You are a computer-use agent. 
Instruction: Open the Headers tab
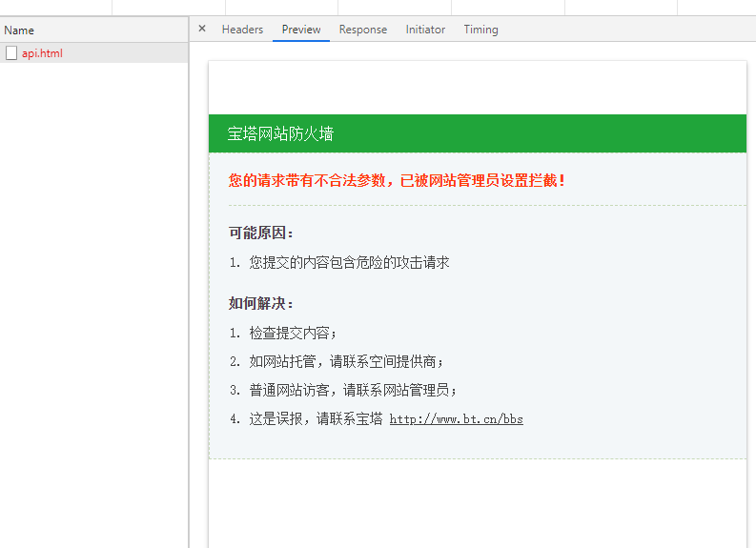point(242,30)
